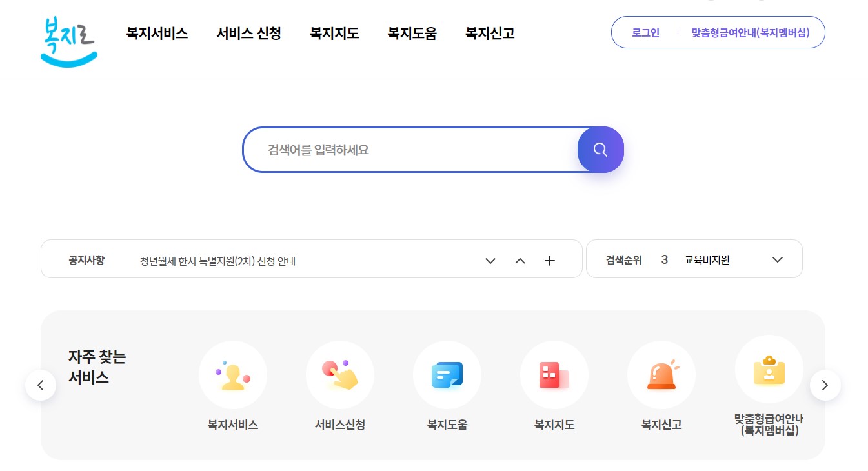Click the right arrow of the services carousel

coord(825,385)
